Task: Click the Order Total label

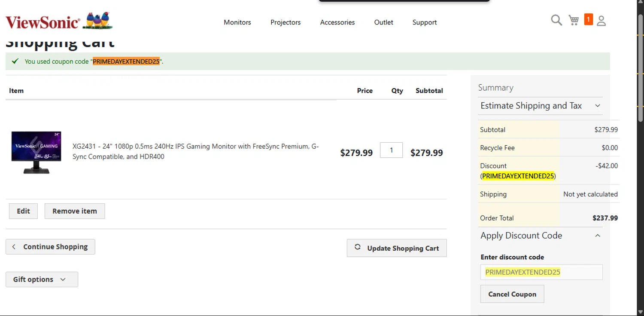Action: 497,218
